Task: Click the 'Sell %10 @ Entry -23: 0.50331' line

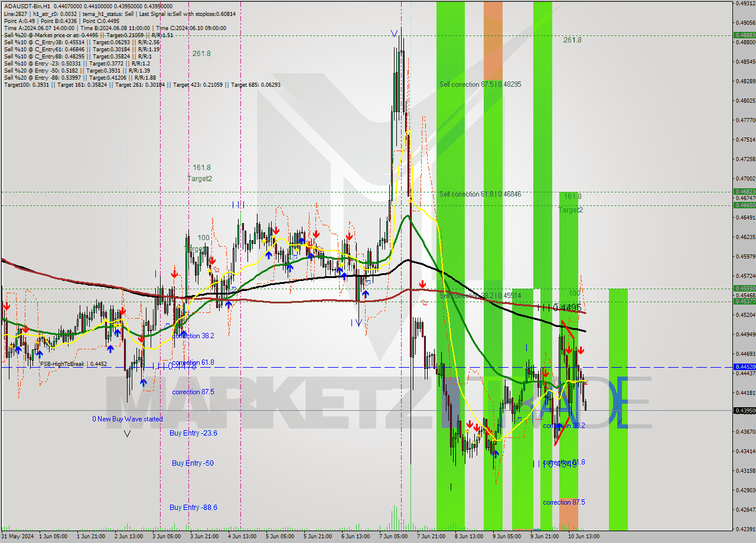Action: (77, 63)
